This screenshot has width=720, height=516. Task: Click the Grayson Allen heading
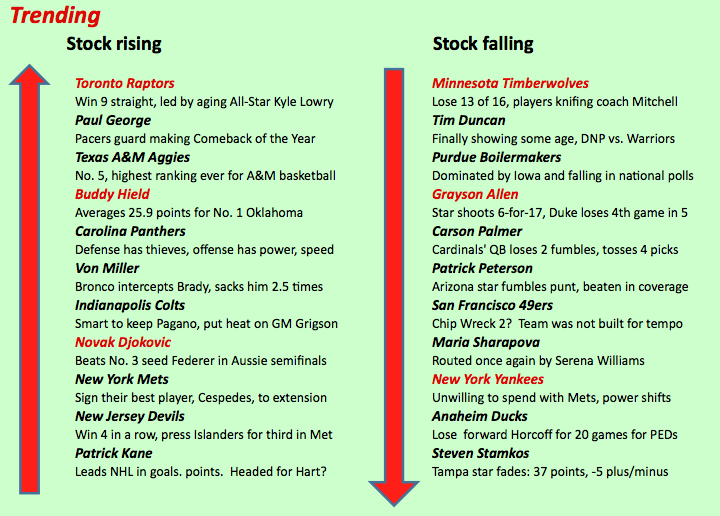(x=475, y=194)
